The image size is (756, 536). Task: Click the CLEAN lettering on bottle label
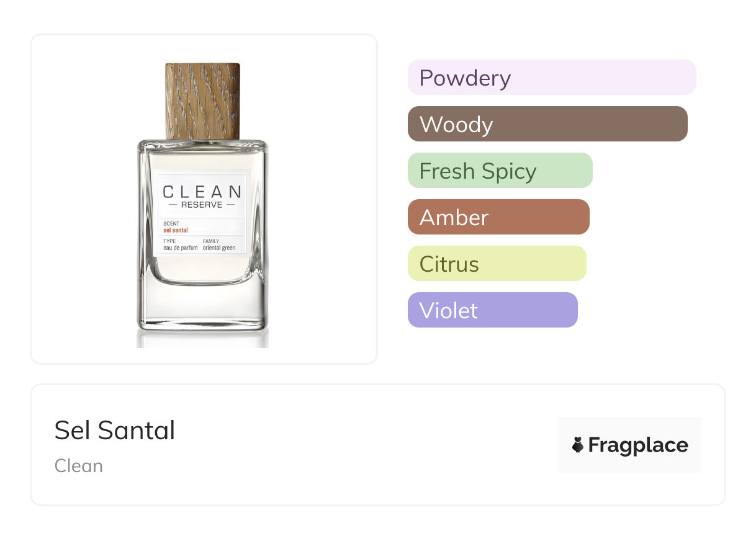pyautogui.click(x=202, y=192)
